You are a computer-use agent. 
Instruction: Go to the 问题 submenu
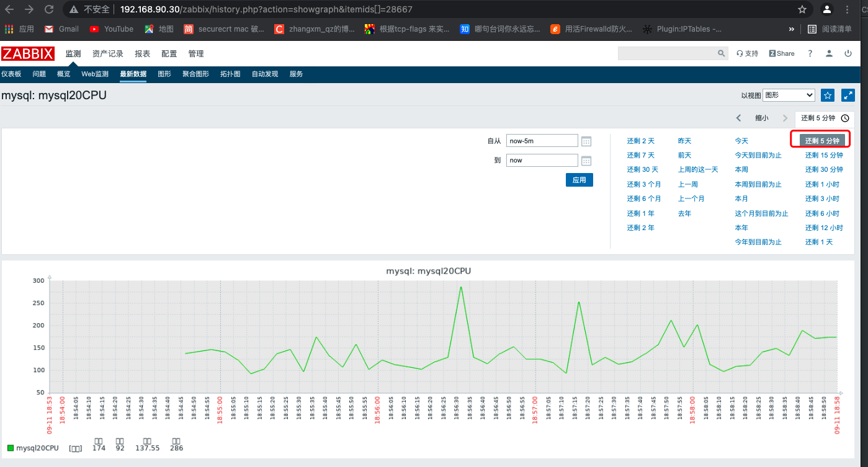click(39, 74)
